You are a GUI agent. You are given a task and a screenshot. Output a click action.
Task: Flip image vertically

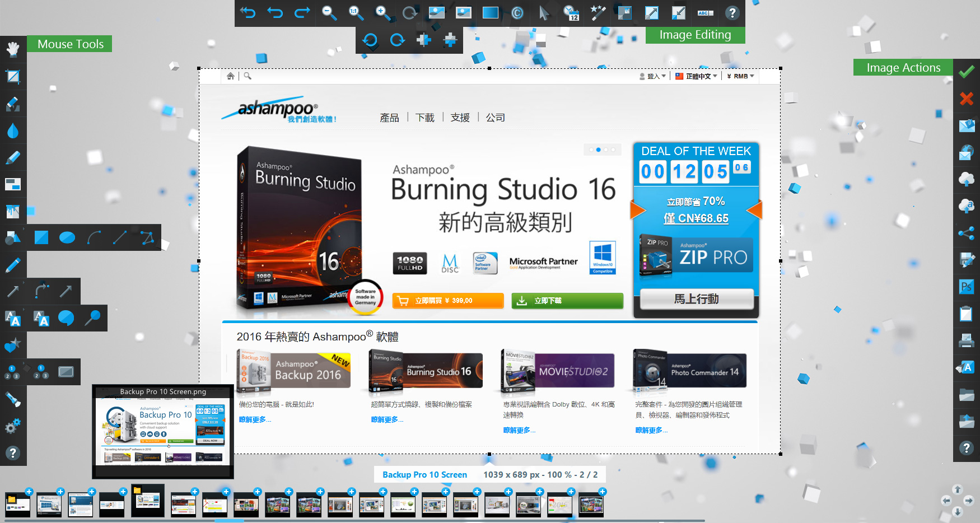pos(450,40)
